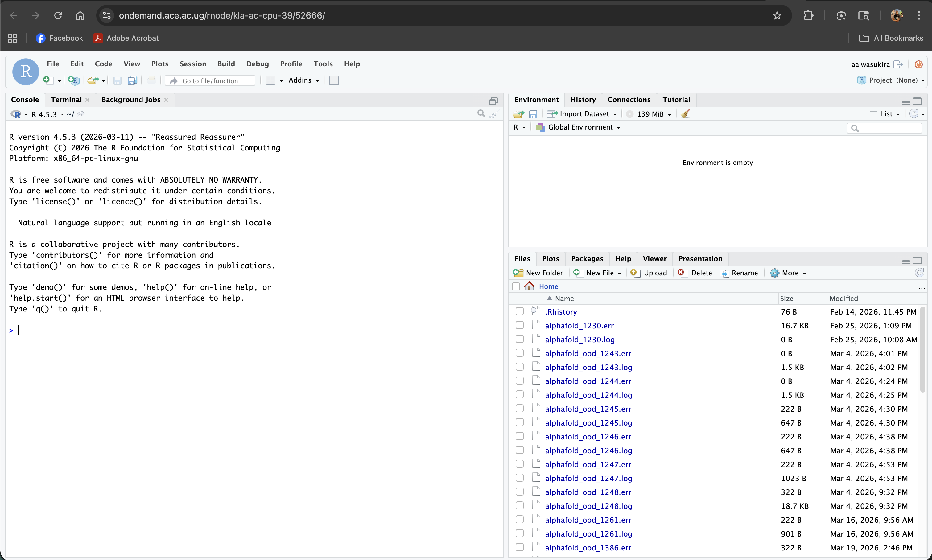
Task: Click the Upload button in Files pane
Action: point(649,273)
